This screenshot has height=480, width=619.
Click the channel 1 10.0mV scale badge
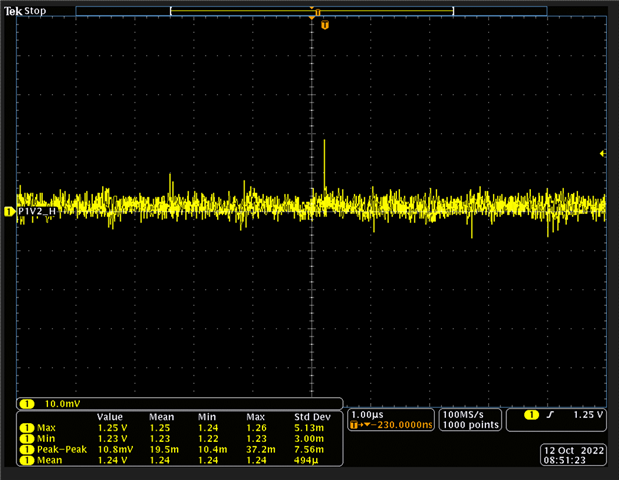coord(27,403)
